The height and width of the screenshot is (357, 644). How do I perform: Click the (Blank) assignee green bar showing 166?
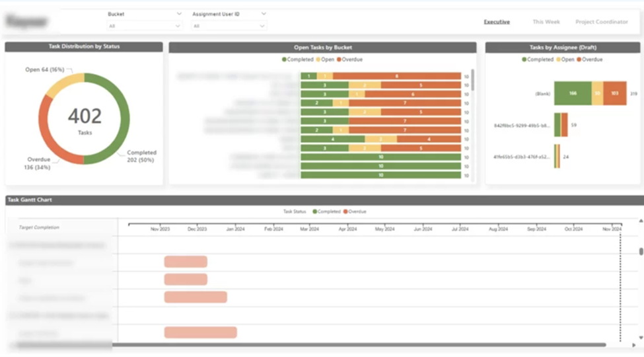pyautogui.click(x=572, y=93)
